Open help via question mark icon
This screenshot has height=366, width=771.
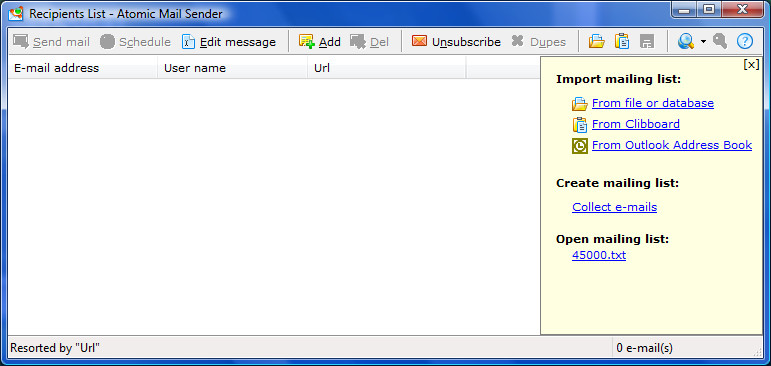(745, 42)
